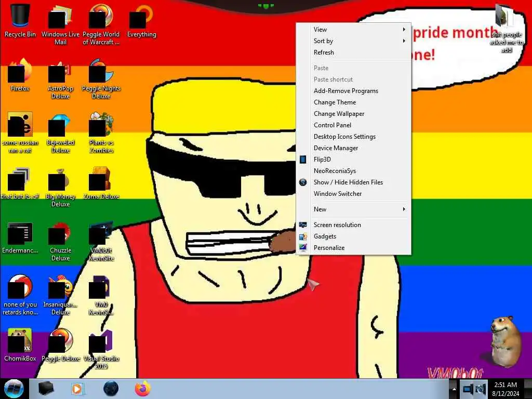Expand the Sort by submenu
The image size is (532, 399).
pyautogui.click(x=353, y=41)
